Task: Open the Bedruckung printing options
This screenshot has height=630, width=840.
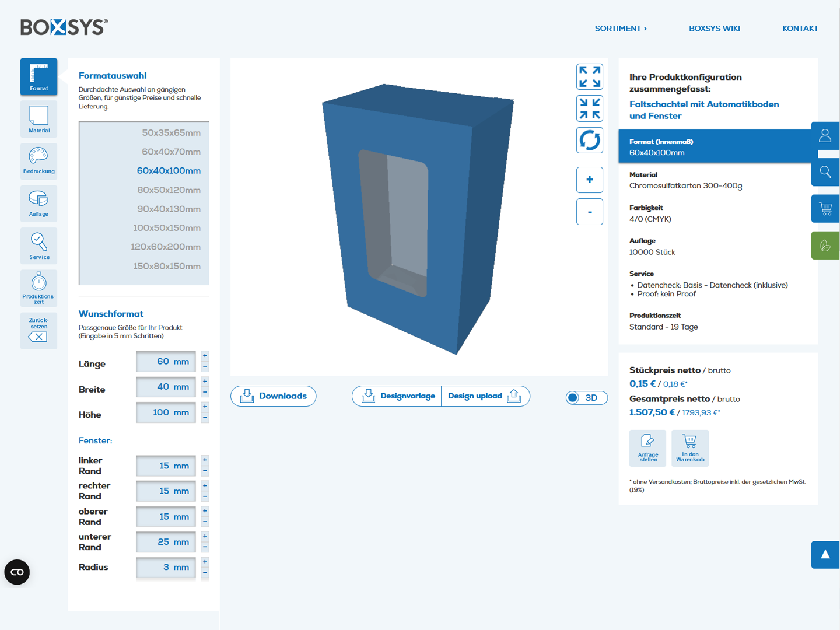Action: (x=38, y=161)
